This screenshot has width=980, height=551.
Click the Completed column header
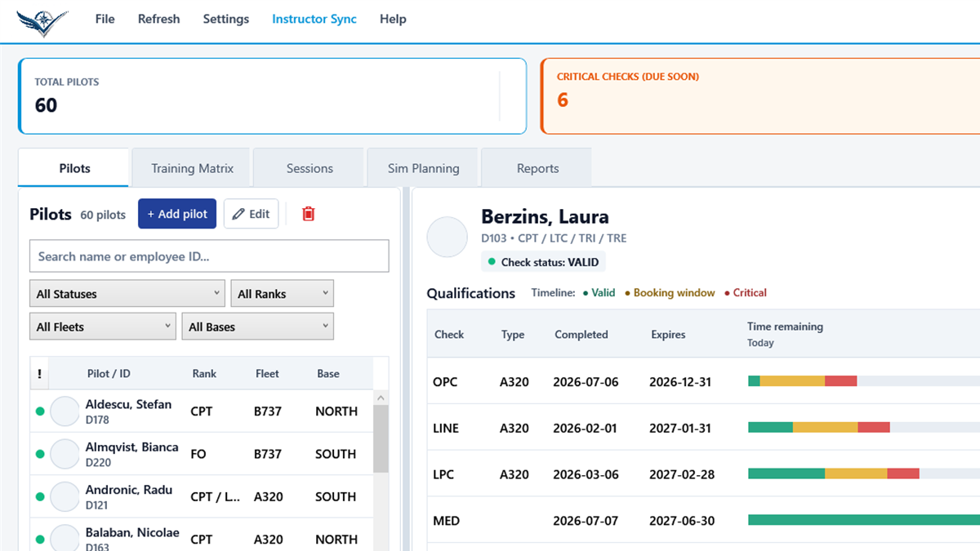point(581,335)
